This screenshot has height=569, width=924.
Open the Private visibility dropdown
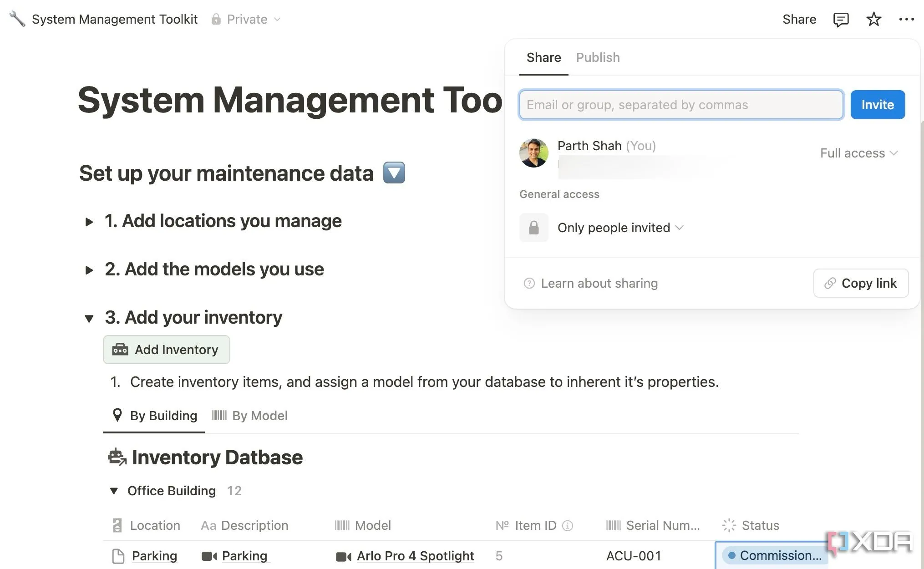click(247, 19)
